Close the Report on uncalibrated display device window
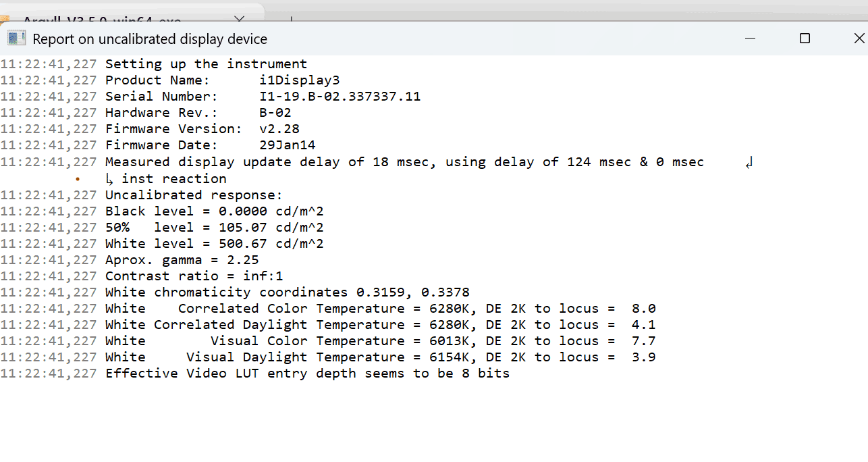 tap(855, 38)
